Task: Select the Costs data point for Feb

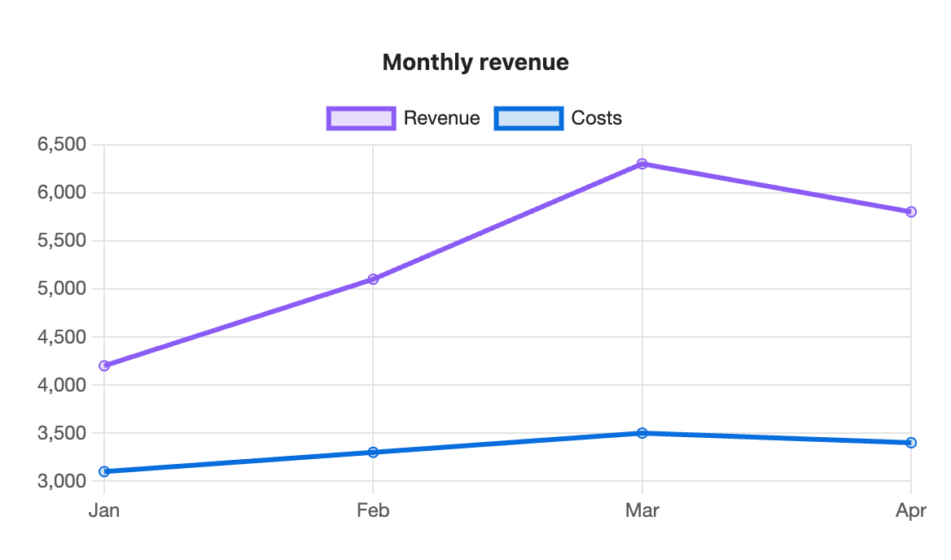Action: [x=373, y=452]
